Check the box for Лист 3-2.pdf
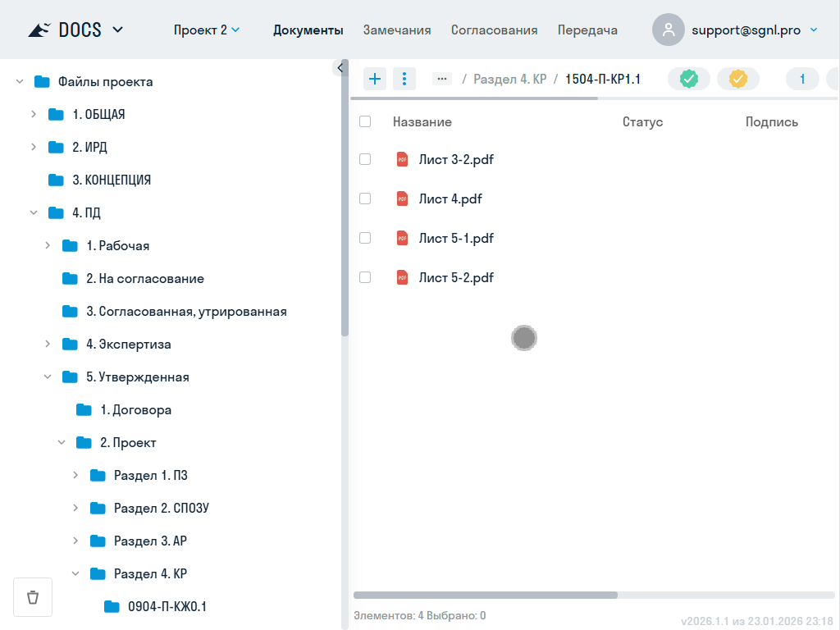The image size is (840, 630). coord(365,159)
